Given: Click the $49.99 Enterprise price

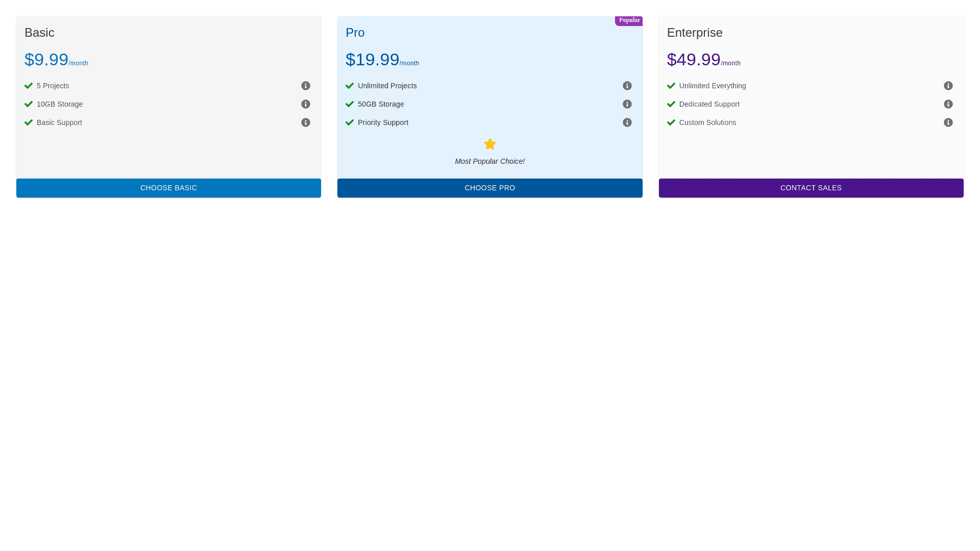Looking at the screenshot, I should point(693,60).
